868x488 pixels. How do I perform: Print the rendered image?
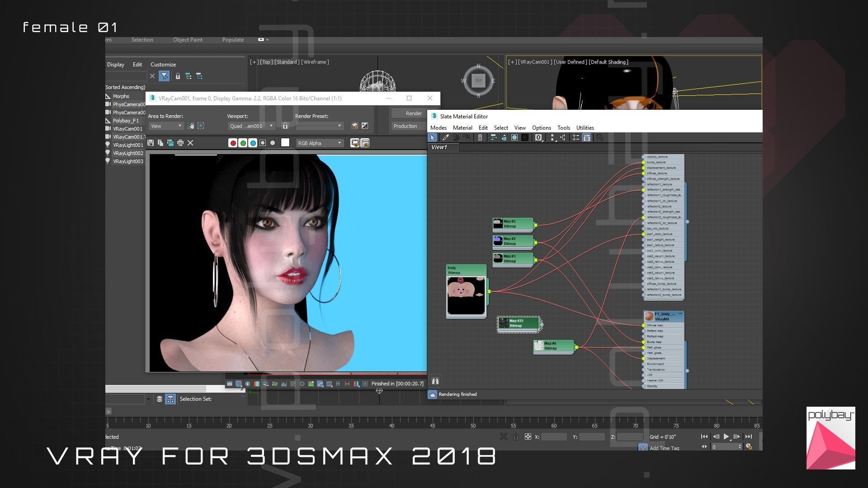coord(180,143)
